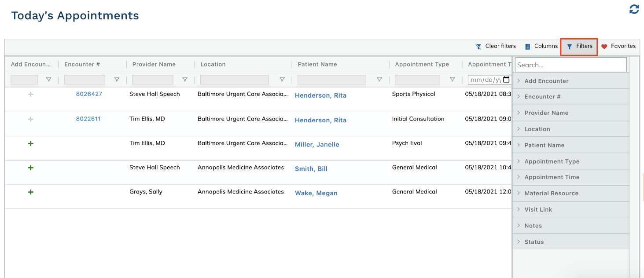644x278 pixels.
Task: Open patient Miller, Janelle
Action: pos(317,145)
